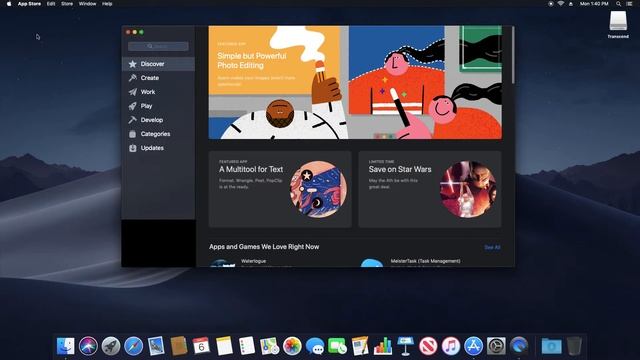Click See All for Apps and Games

pyautogui.click(x=492, y=247)
